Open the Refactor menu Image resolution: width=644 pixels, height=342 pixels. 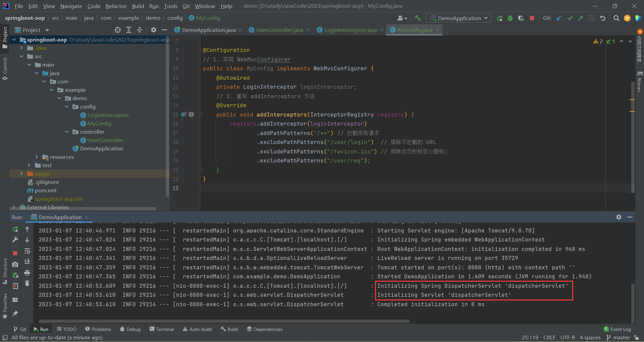[116, 6]
